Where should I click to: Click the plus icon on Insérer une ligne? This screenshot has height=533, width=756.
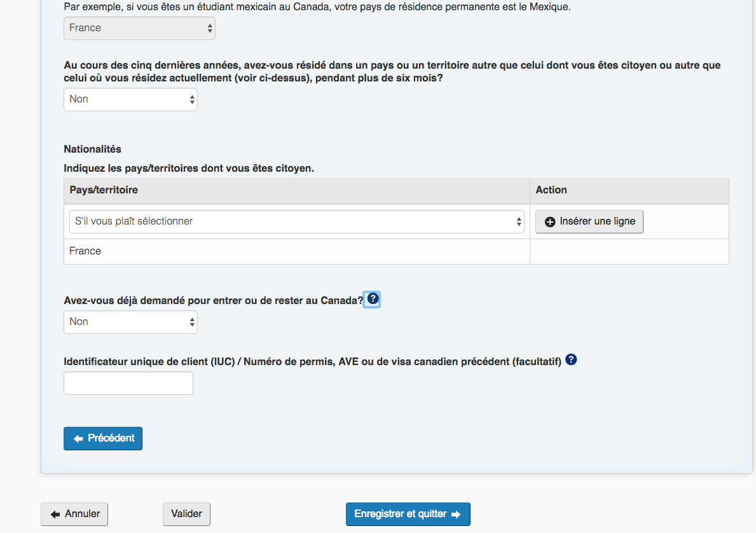551,222
